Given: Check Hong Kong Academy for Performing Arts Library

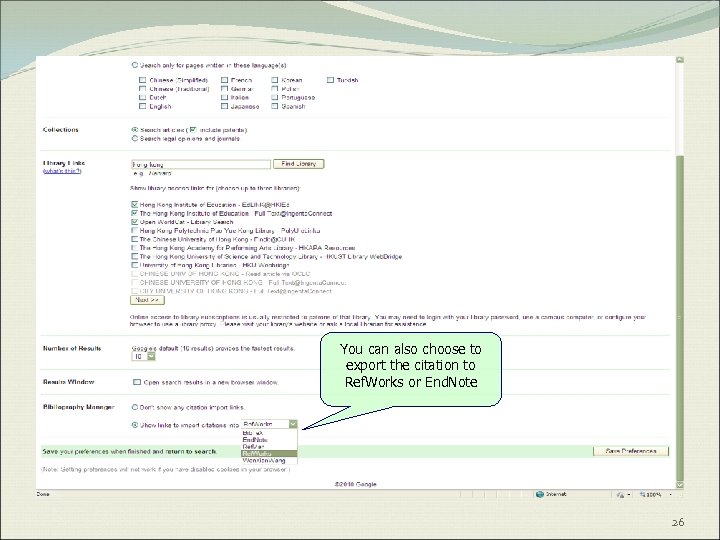Looking at the screenshot, I should pyautogui.click(x=135, y=248).
